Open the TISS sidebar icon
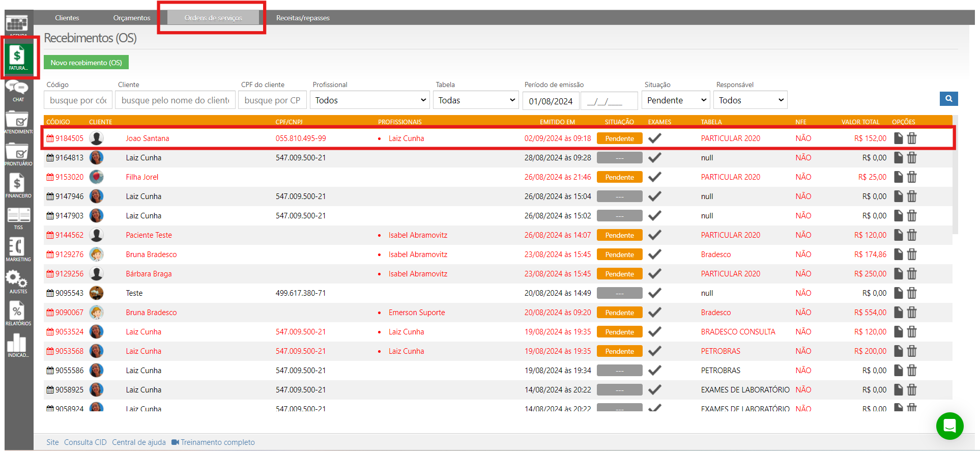 point(18,218)
